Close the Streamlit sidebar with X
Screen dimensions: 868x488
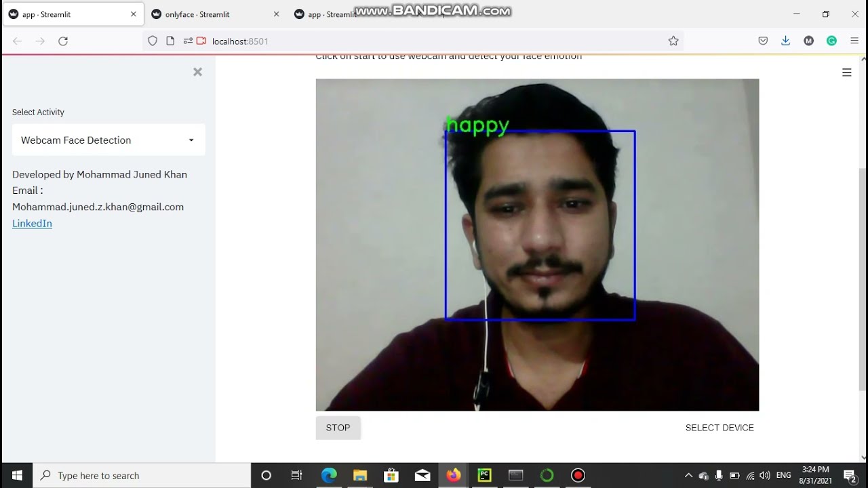(197, 72)
